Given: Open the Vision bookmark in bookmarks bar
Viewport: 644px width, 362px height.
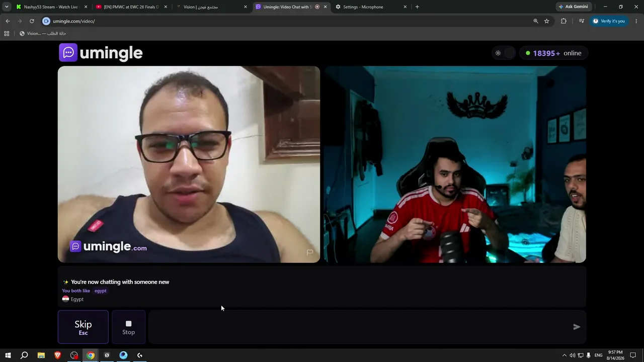Looking at the screenshot, I should pos(43,34).
